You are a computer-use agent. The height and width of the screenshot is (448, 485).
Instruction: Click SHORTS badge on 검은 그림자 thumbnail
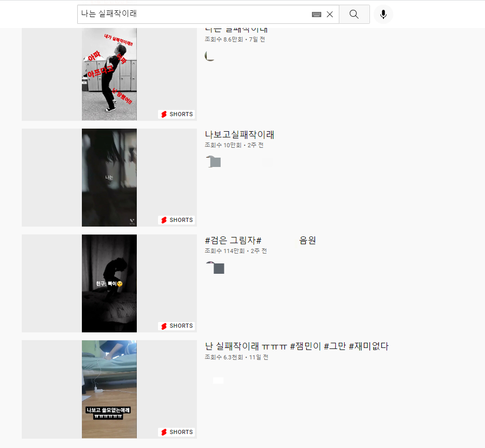(177, 326)
